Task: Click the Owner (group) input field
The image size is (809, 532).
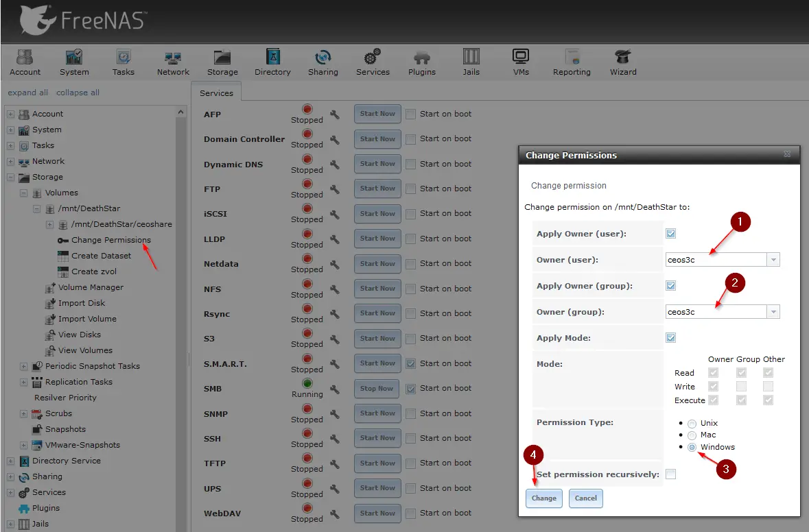Action: (x=716, y=312)
